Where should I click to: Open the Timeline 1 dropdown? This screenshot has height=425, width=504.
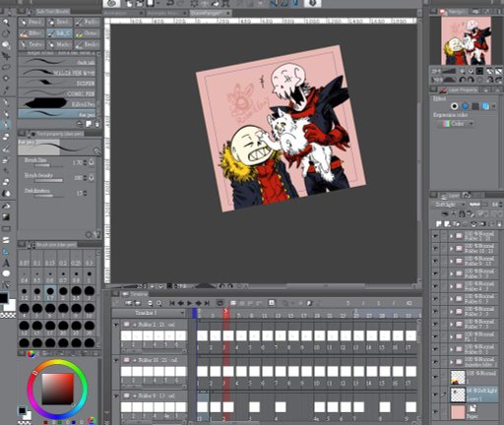point(149,313)
